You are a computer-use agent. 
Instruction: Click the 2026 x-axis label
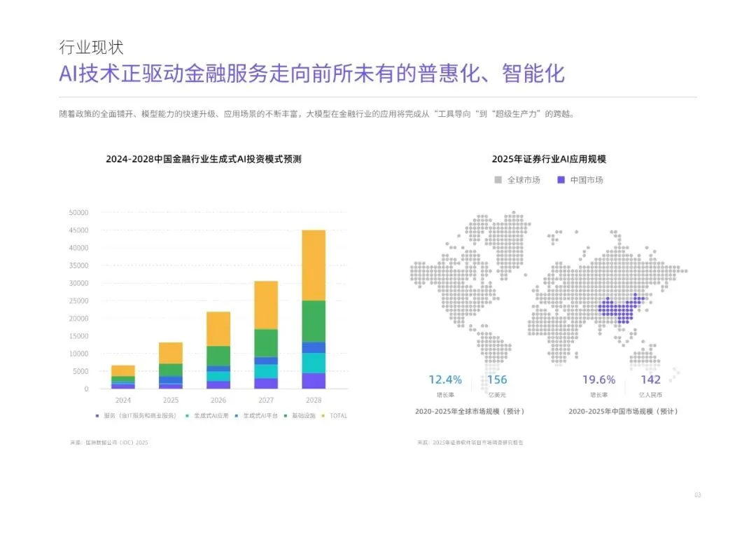tap(218, 401)
